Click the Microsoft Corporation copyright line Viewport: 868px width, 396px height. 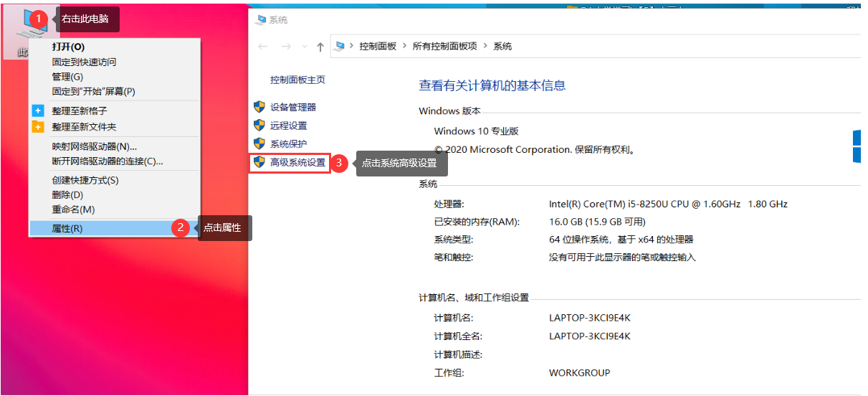coord(535,150)
